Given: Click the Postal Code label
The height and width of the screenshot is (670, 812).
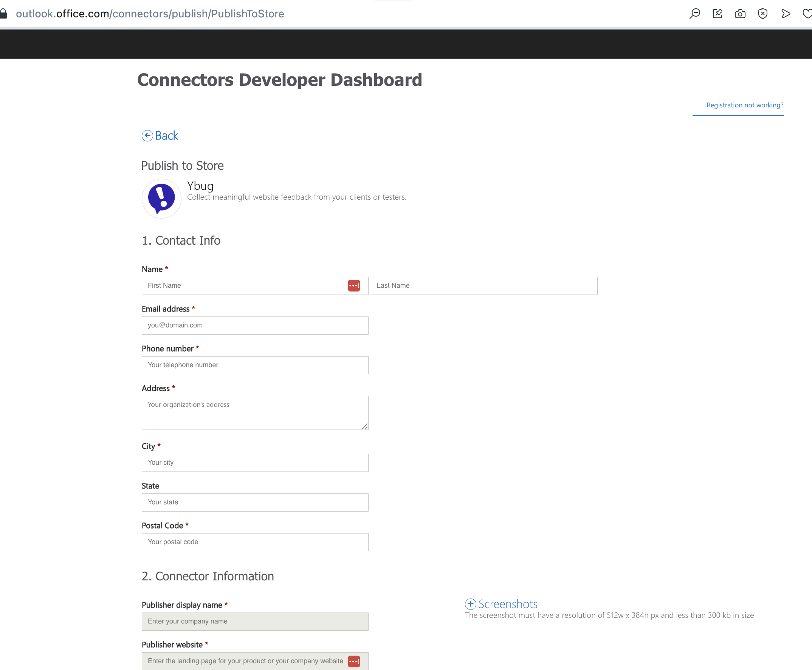Looking at the screenshot, I should pyautogui.click(x=162, y=526).
